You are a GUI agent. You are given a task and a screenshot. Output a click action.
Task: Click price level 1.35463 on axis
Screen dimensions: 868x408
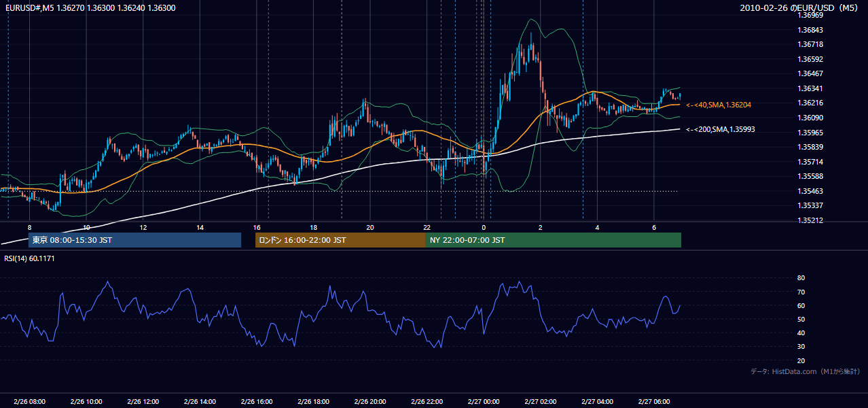pyautogui.click(x=810, y=191)
